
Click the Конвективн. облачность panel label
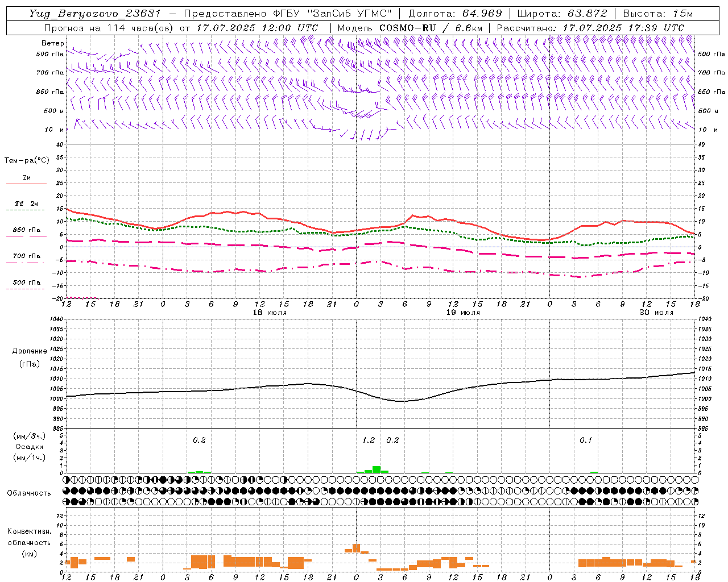tap(29, 537)
